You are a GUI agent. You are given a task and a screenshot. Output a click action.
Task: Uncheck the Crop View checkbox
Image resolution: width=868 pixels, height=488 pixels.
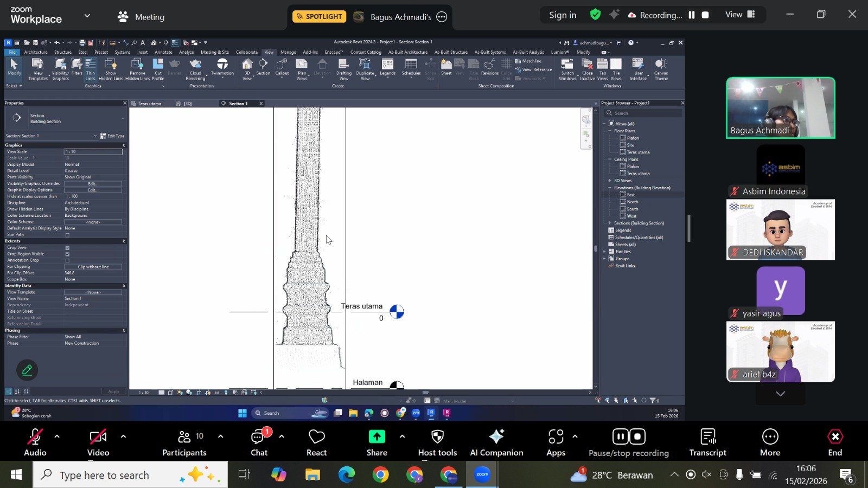pos(67,248)
